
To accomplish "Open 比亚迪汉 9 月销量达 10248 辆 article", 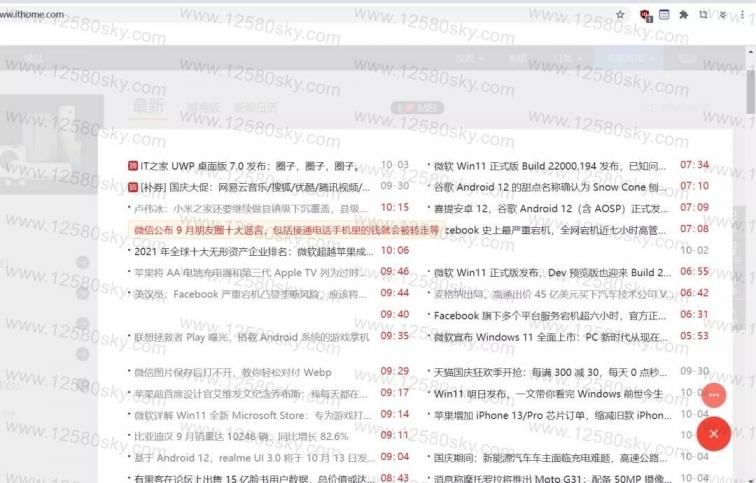I will (x=241, y=436).
